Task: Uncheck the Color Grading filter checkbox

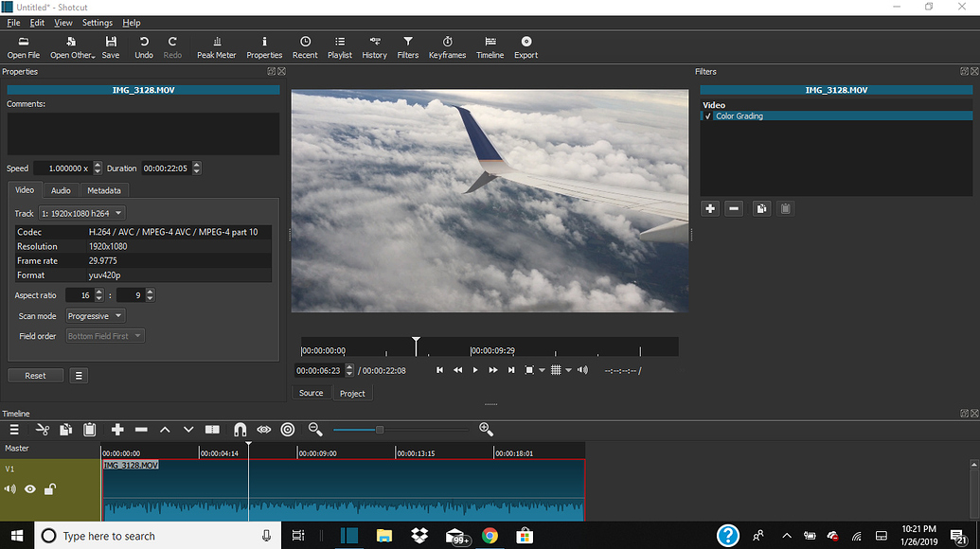Action: 707,116
